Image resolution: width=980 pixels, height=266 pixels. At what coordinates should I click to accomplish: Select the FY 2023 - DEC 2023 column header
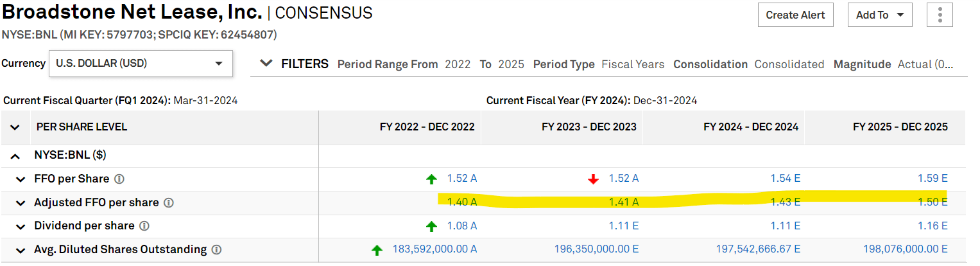tap(589, 127)
